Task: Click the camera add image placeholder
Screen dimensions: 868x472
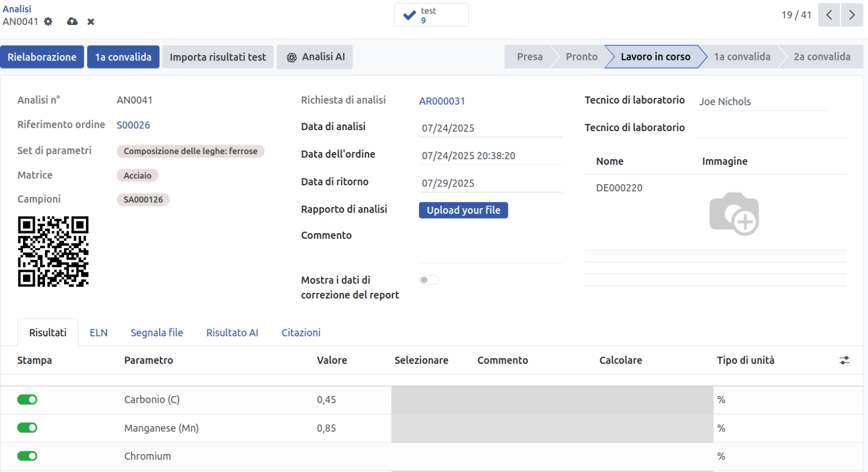Action: (x=734, y=214)
